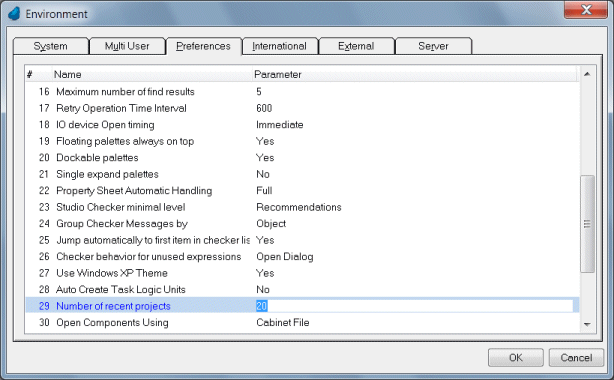
Task: Select IO device Open timing Immediate value
Action: [280, 125]
